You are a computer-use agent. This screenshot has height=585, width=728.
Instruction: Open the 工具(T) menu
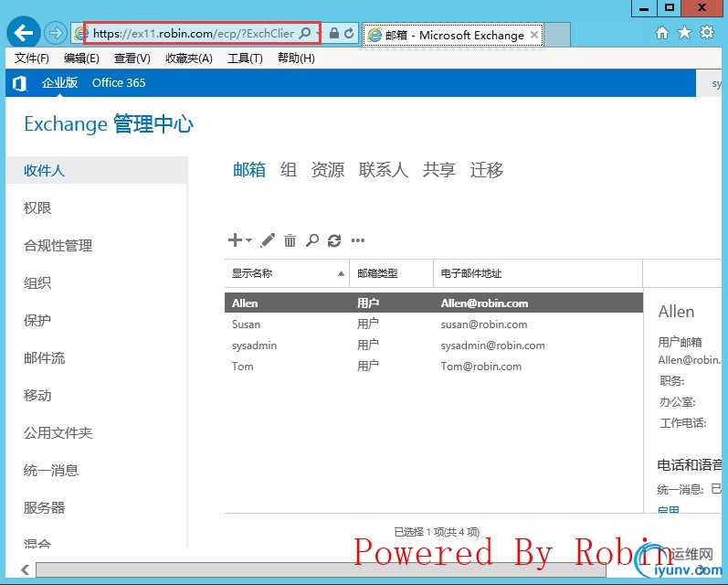pos(245,58)
